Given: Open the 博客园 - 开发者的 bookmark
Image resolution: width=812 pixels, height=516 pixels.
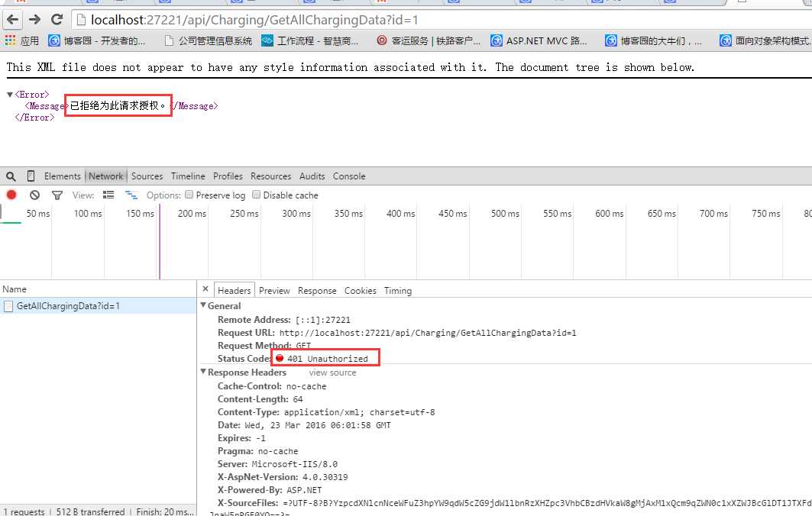Looking at the screenshot, I should [97, 40].
